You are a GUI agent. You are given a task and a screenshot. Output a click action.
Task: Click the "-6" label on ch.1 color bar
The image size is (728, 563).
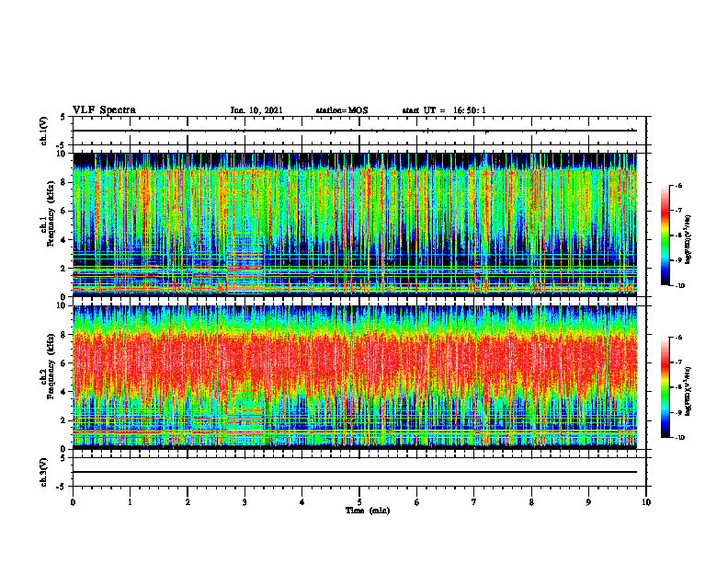(678, 186)
